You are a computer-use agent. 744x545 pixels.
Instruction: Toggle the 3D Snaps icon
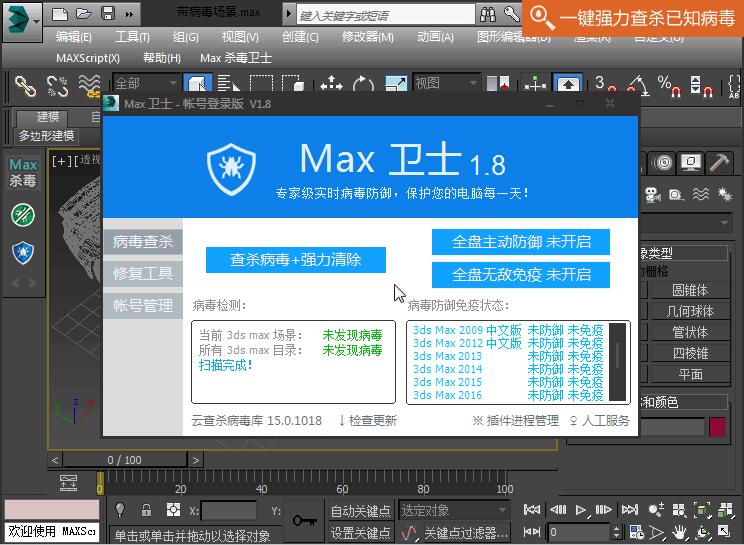click(605, 84)
